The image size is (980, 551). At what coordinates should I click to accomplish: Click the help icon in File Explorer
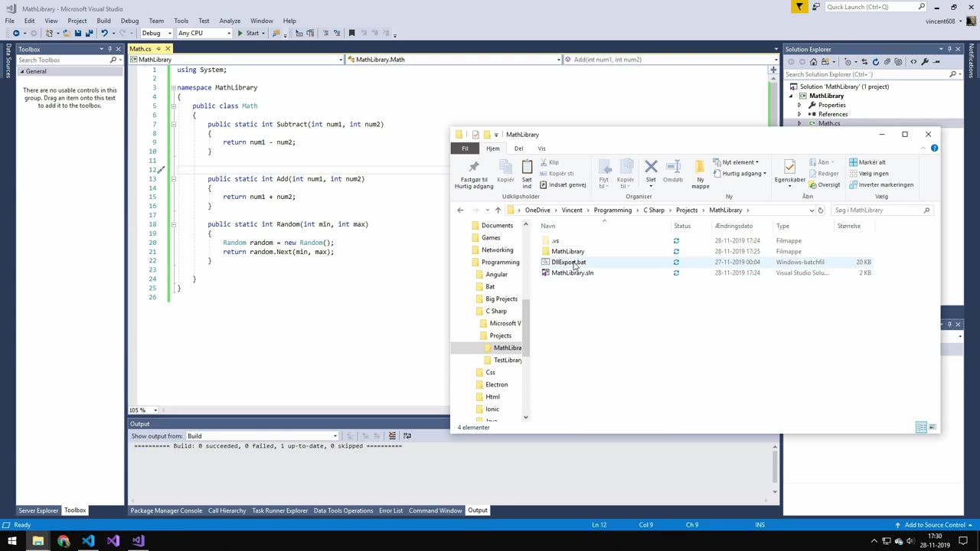click(x=934, y=148)
